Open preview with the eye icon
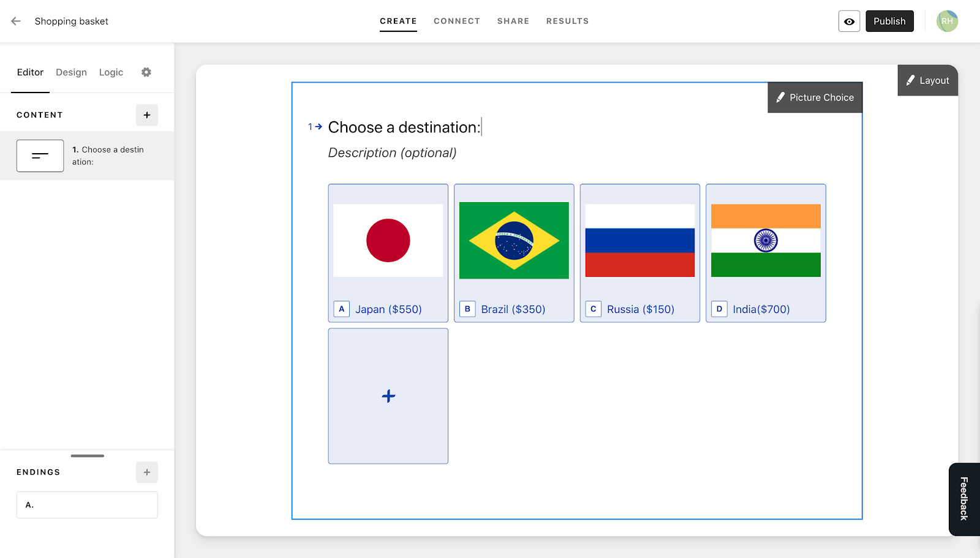980x558 pixels. [849, 21]
